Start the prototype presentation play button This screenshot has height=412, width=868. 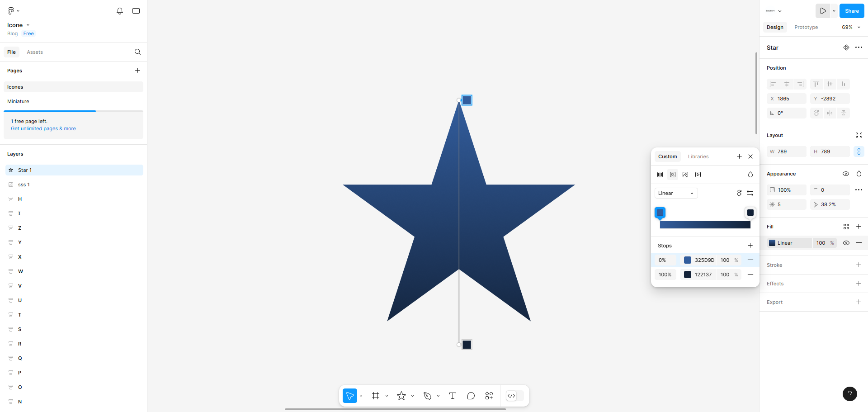tap(823, 11)
